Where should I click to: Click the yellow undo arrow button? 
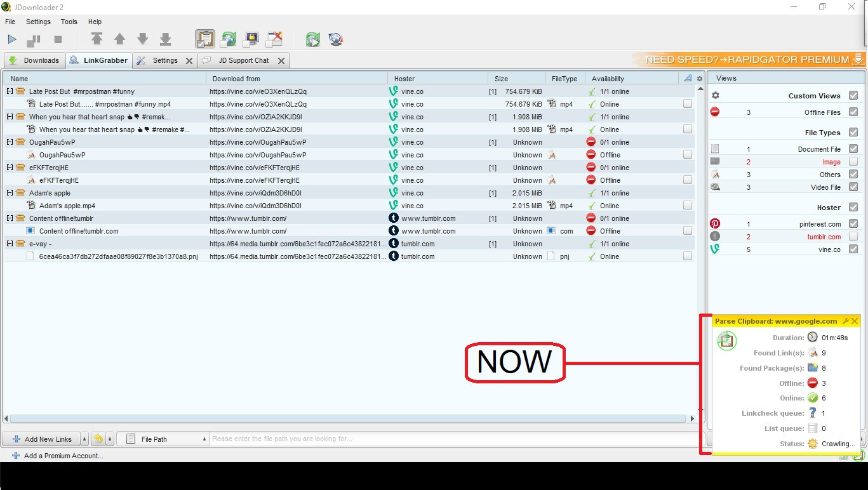(x=98, y=439)
